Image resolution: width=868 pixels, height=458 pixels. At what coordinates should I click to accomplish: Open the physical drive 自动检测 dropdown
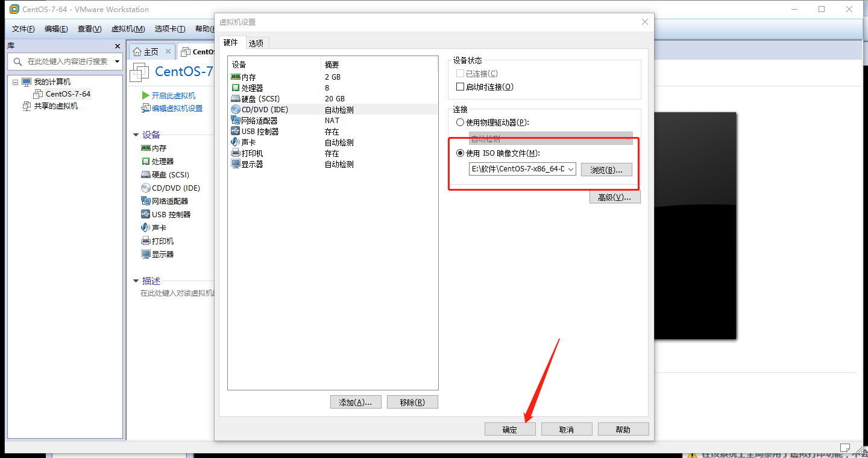coord(627,139)
